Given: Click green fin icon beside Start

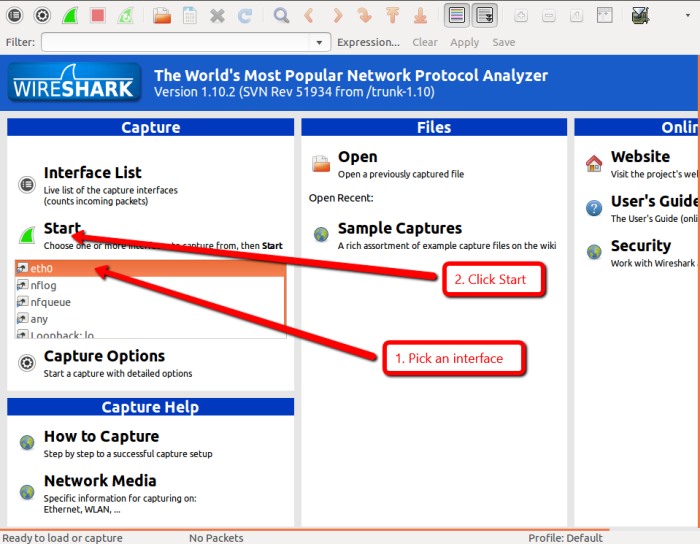Looking at the screenshot, I should (27, 235).
